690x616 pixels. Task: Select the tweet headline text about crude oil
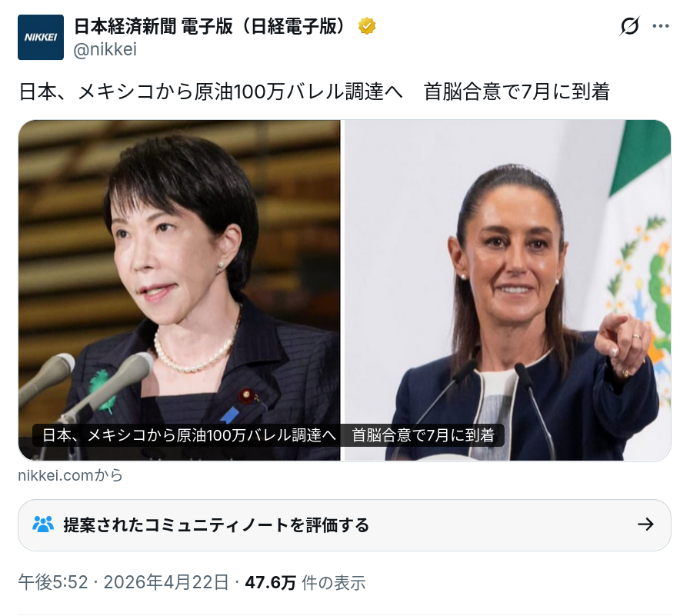(x=314, y=92)
